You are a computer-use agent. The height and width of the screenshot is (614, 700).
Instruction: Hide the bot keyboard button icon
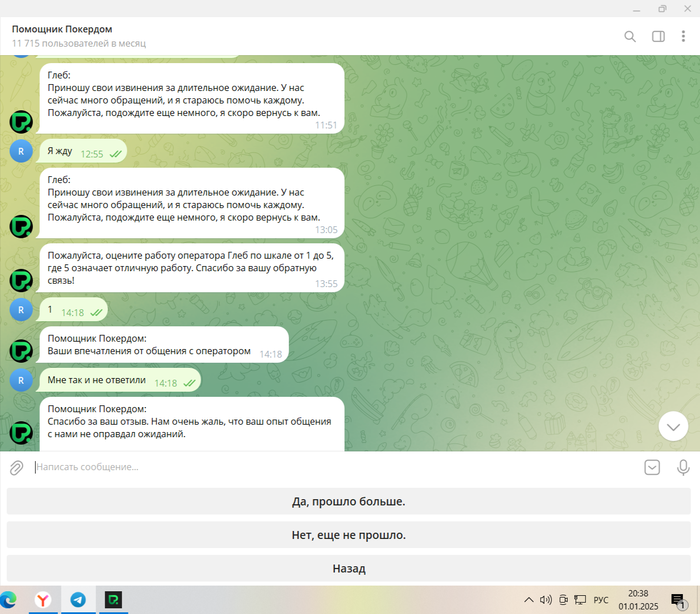coord(652,467)
